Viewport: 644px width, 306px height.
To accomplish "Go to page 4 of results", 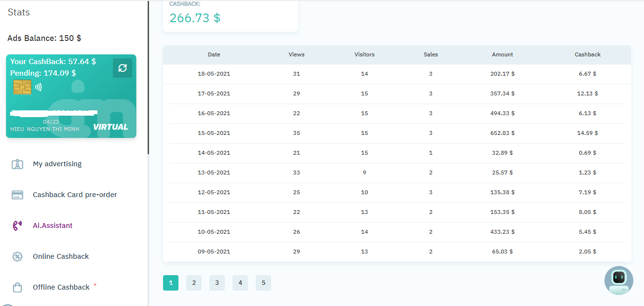I will [x=240, y=283].
